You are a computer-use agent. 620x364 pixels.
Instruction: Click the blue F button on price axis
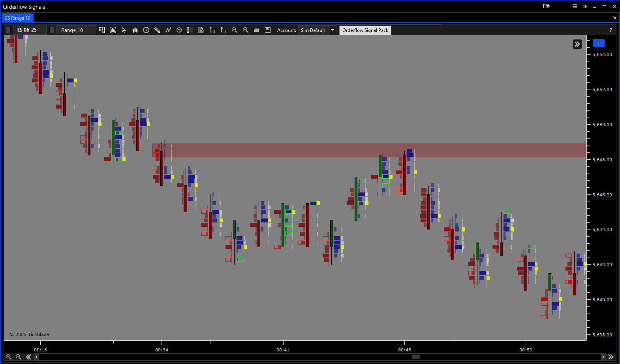[599, 43]
